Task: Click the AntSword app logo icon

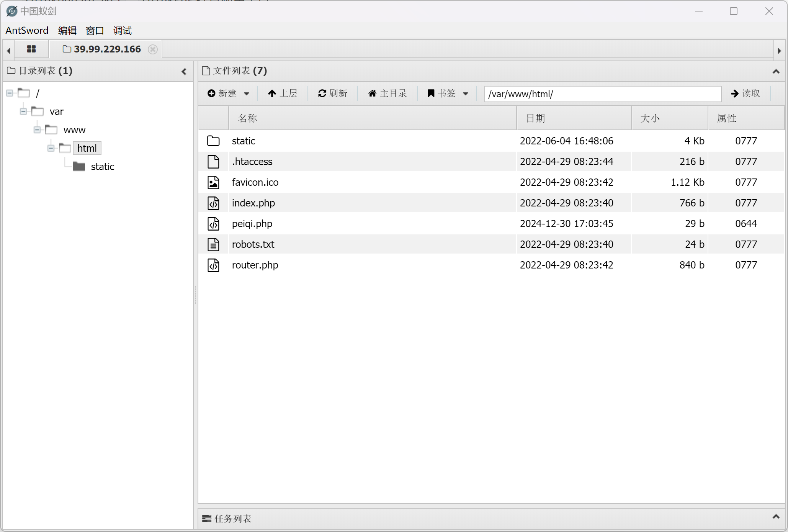Action: (x=11, y=11)
